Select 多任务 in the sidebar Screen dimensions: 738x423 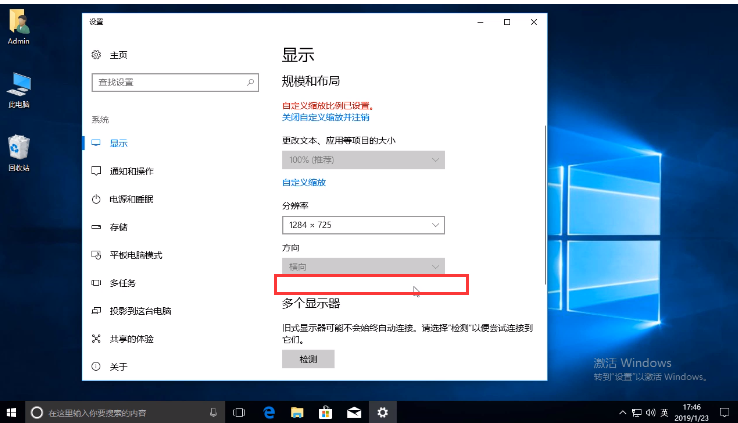pyautogui.click(x=122, y=283)
